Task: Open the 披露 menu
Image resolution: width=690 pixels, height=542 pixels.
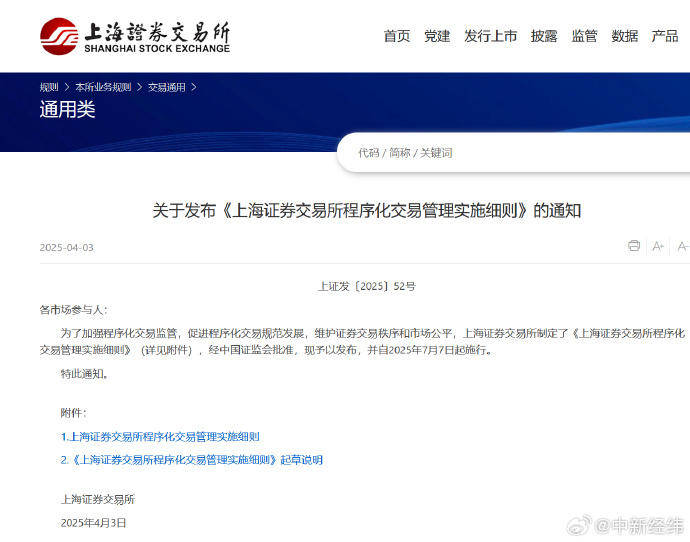Action: click(x=544, y=36)
